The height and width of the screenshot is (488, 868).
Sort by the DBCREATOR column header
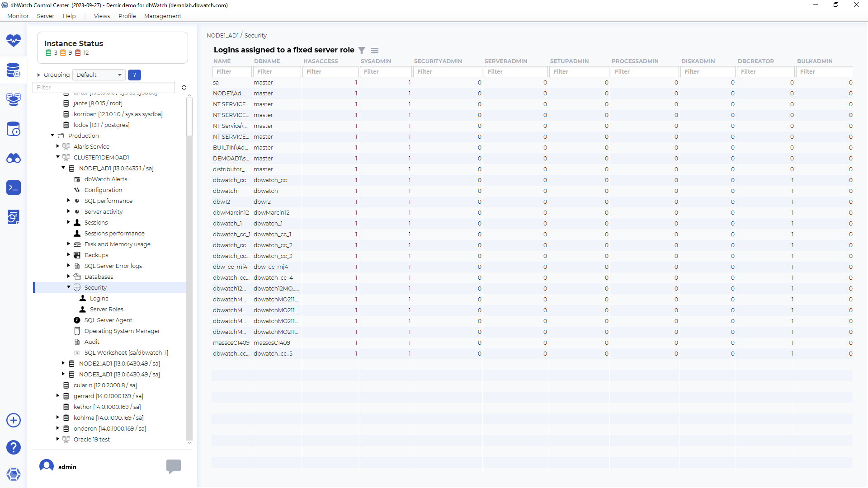click(x=756, y=61)
